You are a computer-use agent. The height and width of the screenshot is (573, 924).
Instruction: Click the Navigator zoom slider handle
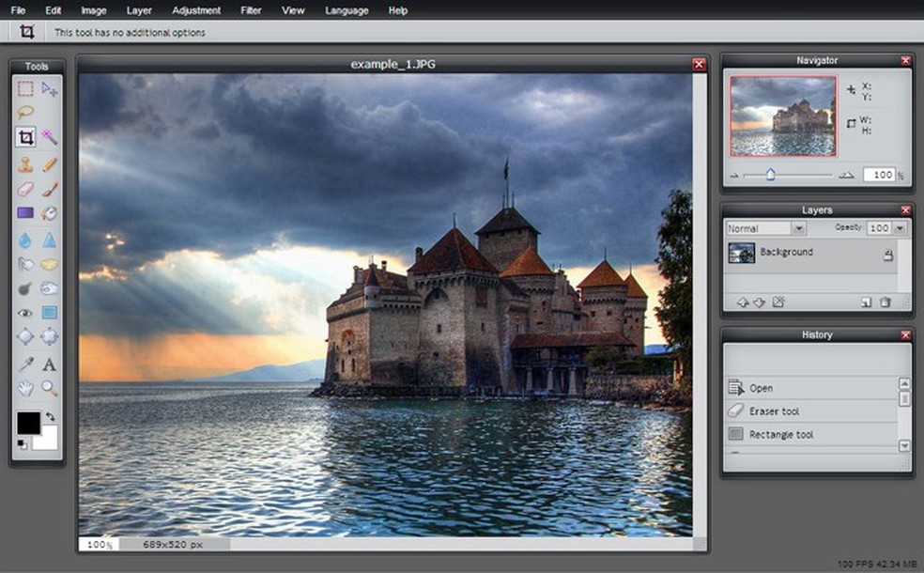click(x=770, y=175)
